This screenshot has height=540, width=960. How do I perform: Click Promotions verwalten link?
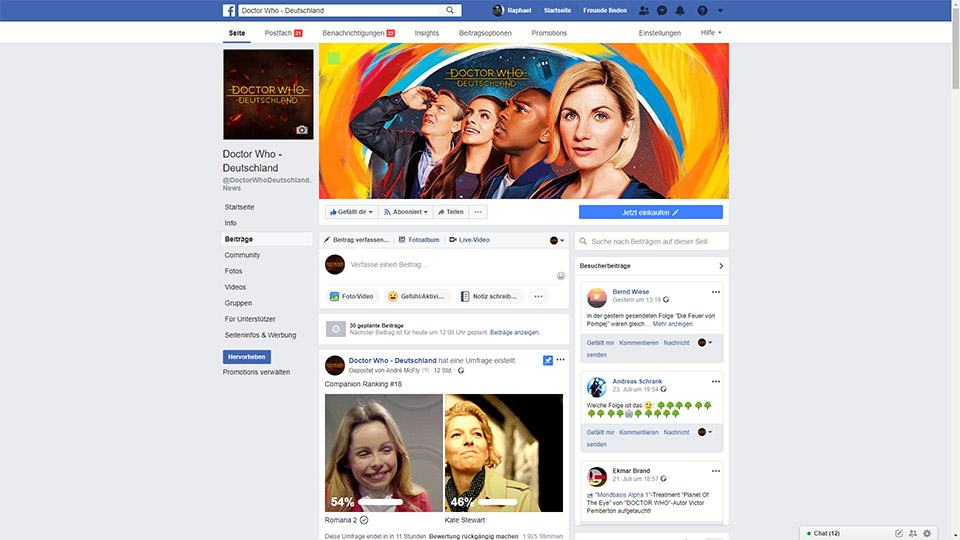pos(257,372)
